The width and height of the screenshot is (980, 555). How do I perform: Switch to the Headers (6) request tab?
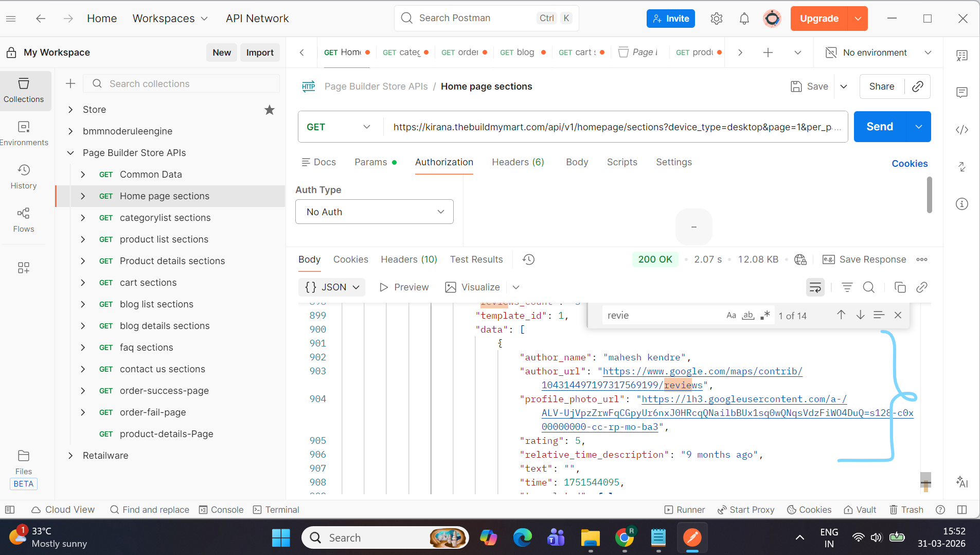518,162
